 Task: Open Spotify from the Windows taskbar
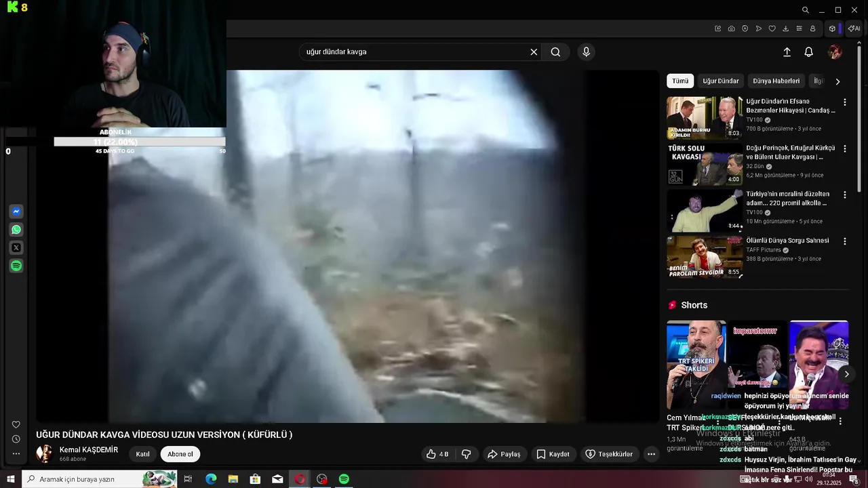[344, 479]
